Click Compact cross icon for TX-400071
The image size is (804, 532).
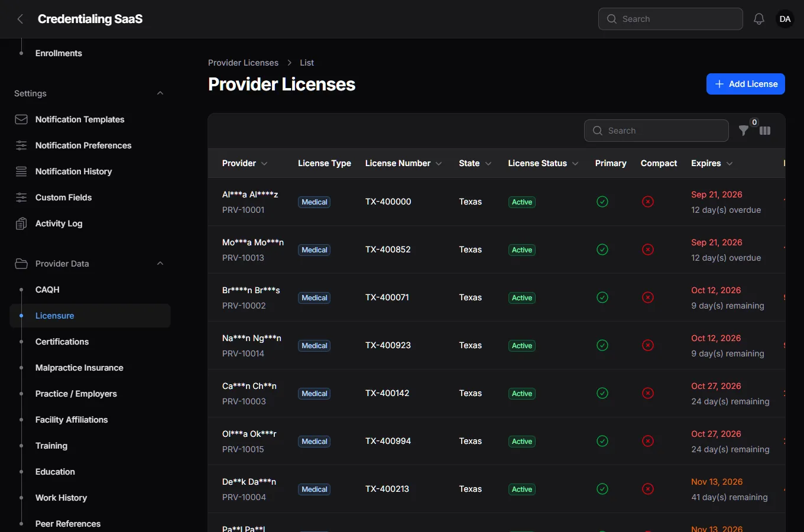click(x=648, y=297)
